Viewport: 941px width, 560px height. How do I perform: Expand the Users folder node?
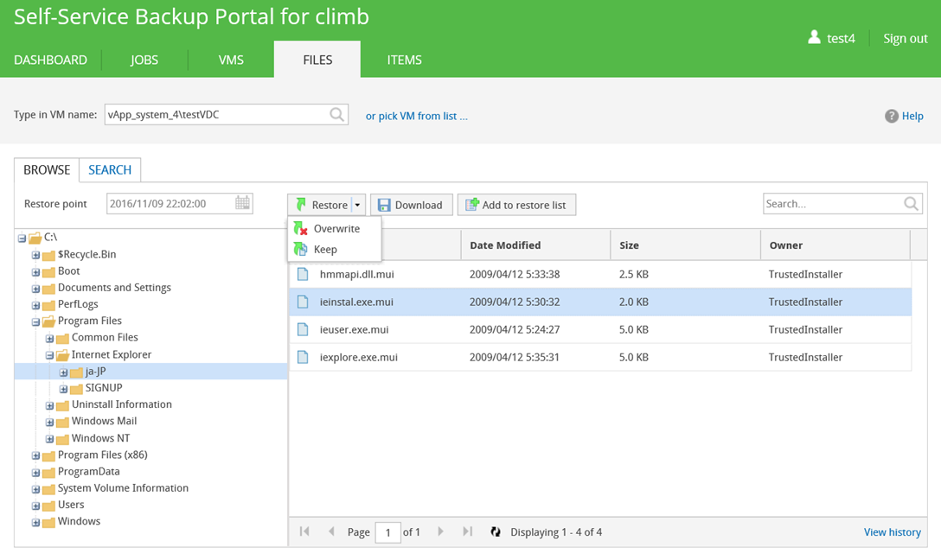click(x=35, y=506)
